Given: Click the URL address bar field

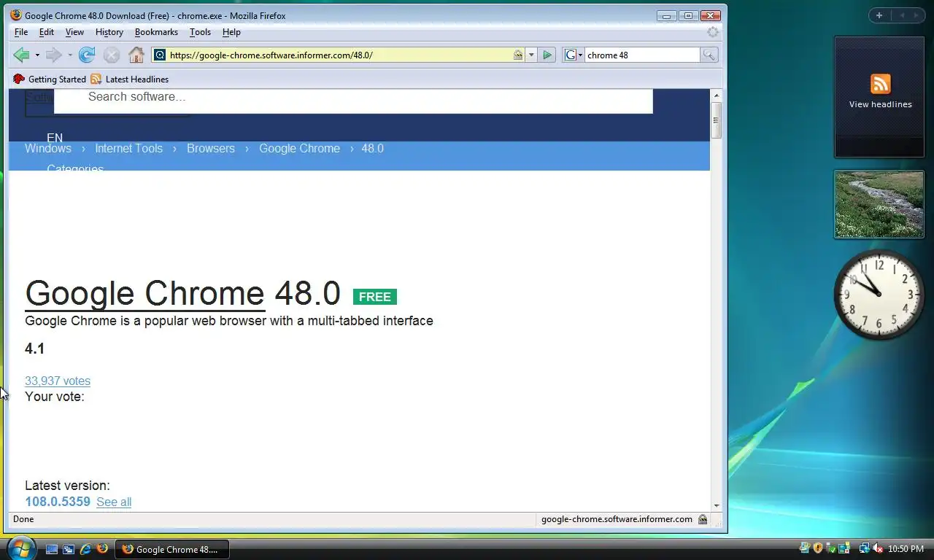Looking at the screenshot, I should coord(339,55).
